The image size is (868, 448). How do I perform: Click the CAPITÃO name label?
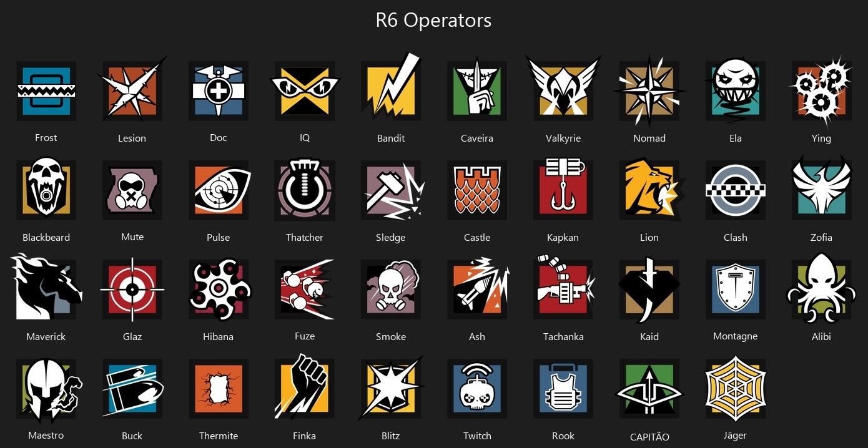click(x=649, y=437)
